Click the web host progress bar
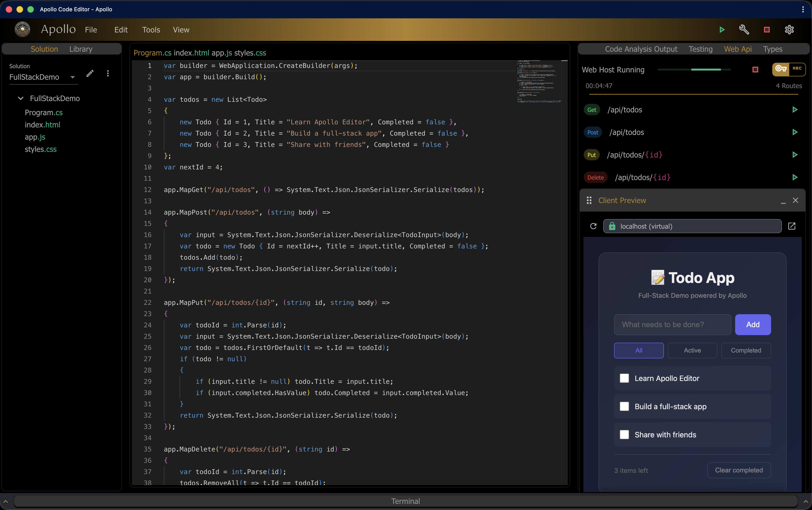This screenshot has width=812, height=510. point(694,69)
